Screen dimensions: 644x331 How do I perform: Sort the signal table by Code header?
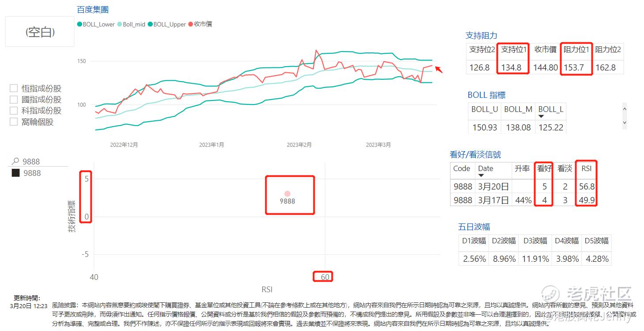pyautogui.click(x=462, y=168)
